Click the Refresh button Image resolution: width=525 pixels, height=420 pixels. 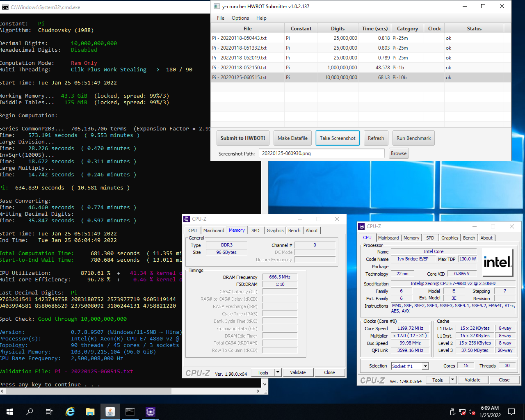point(376,138)
